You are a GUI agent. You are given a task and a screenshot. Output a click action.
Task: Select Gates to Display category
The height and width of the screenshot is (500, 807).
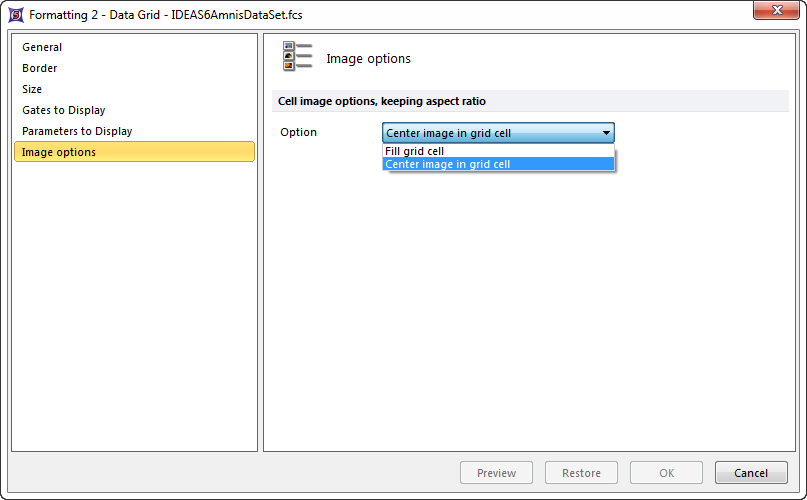click(x=63, y=110)
